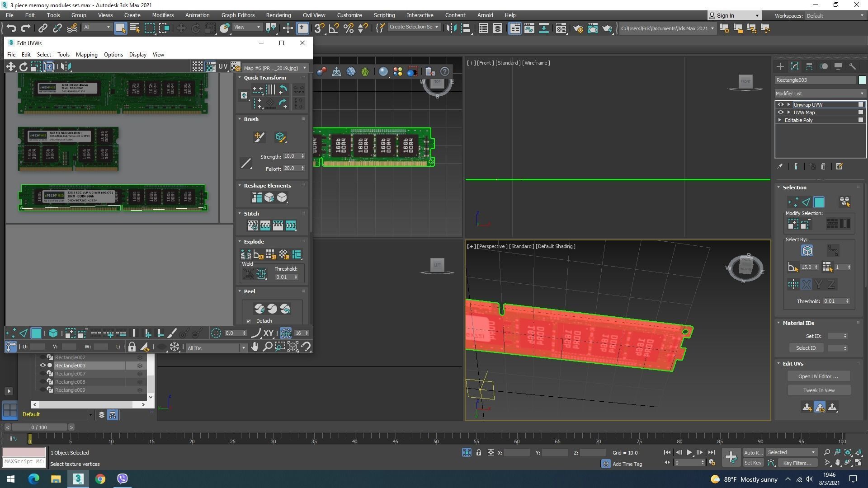Toggle visibility eye for Rectangle003 in explorer

point(43,366)
